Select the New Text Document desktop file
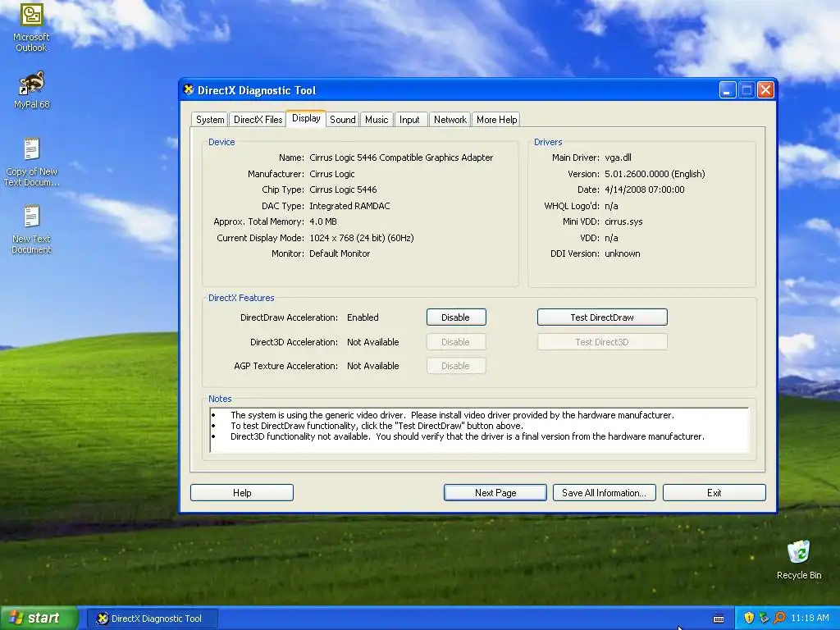Screen dimensions: 840x630 pos(31,230)
